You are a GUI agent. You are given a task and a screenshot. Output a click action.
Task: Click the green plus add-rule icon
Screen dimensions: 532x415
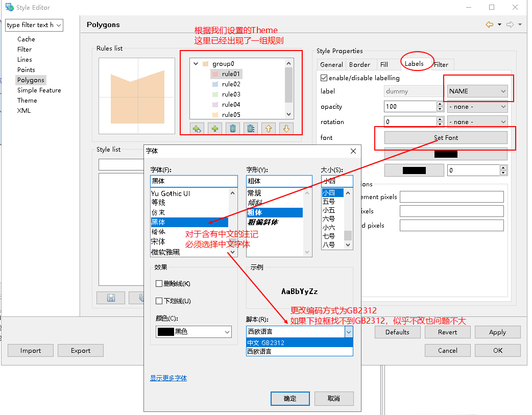click(215, 129)
